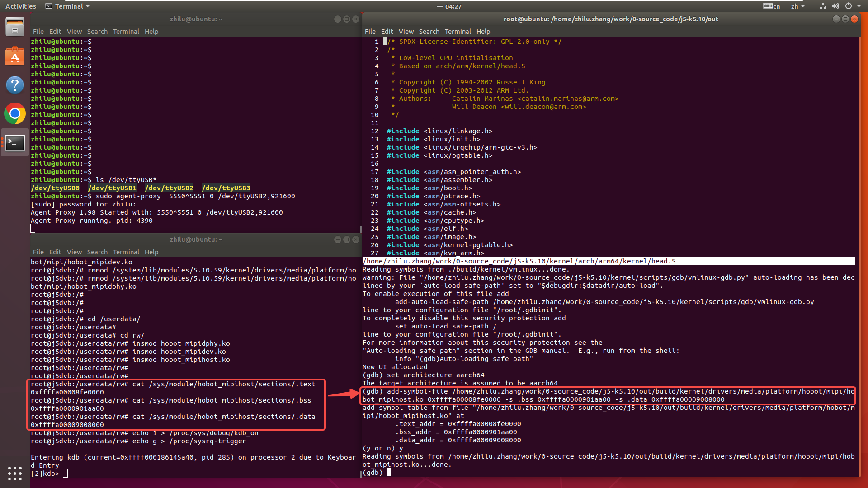Viewport: 868px width, 488px height.
Task: Click the /dev/ttyUSB2 entry in ls output
Action: point(169,188)
